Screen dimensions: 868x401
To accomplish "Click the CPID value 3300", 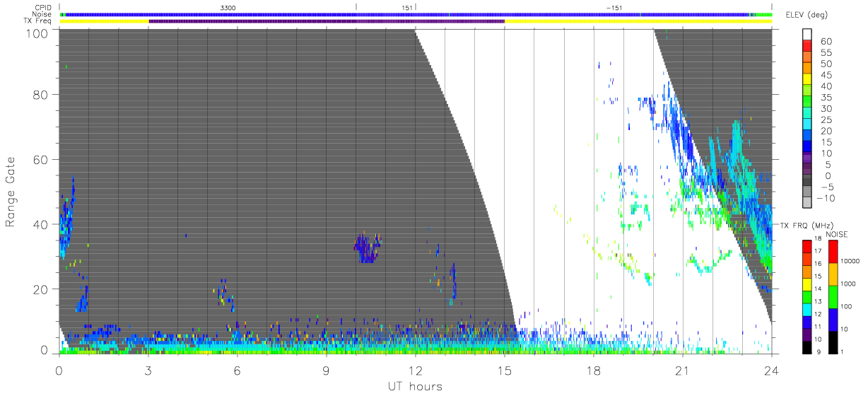I will 228,7.
